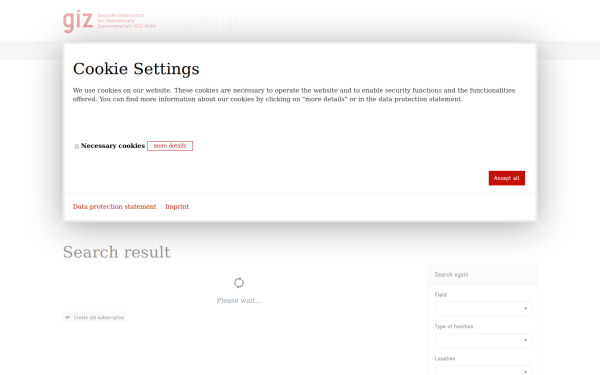The image size is (600, 375).
Task: Open more details for necessary cookies
Action: 170,146
